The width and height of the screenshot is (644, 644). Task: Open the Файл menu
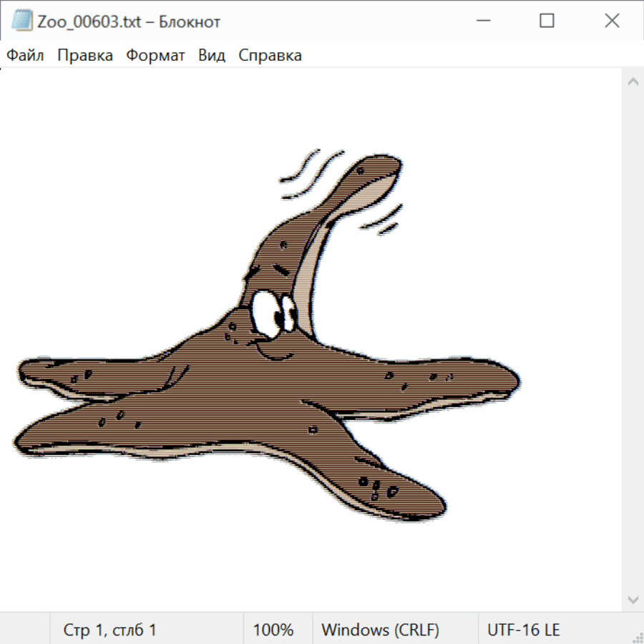coord(25,56)
